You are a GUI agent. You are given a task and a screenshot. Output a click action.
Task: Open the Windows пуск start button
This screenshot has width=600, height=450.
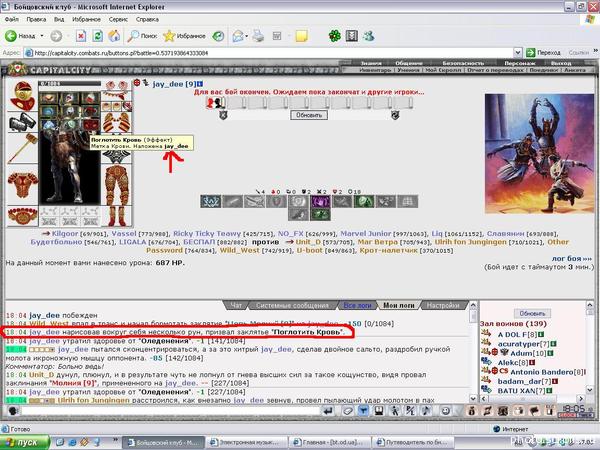pyautogui.click(x=24, y=442)
